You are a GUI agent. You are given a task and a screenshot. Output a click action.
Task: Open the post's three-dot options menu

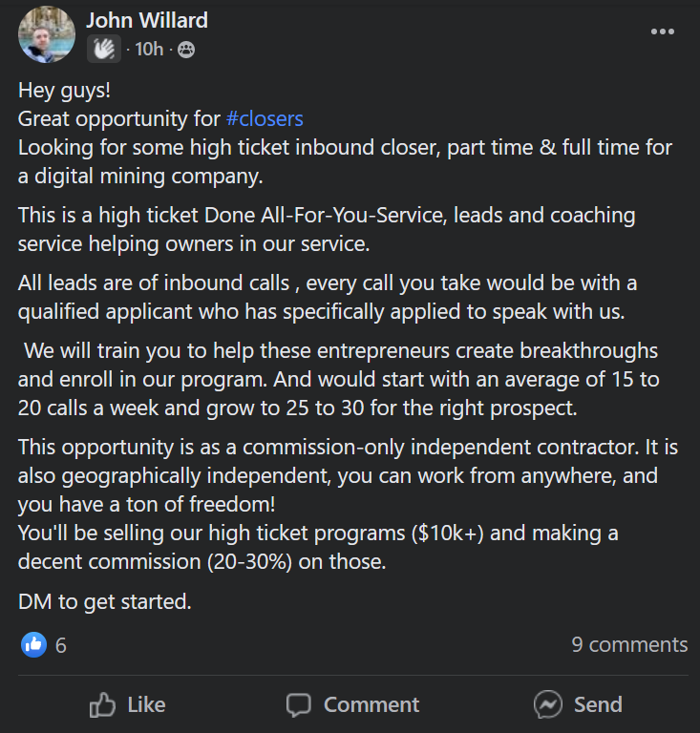tap(662, 31)
